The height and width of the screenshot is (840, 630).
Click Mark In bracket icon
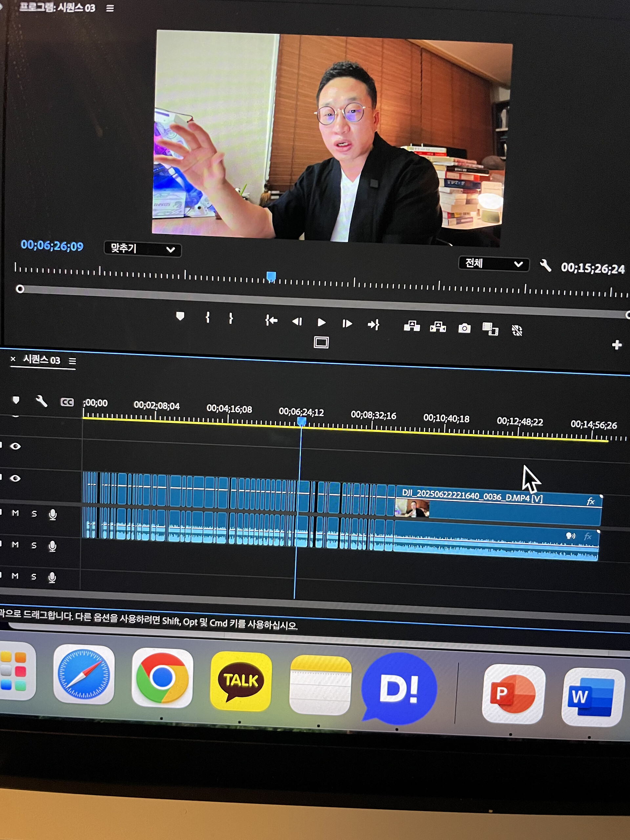[x=208, y=318]
